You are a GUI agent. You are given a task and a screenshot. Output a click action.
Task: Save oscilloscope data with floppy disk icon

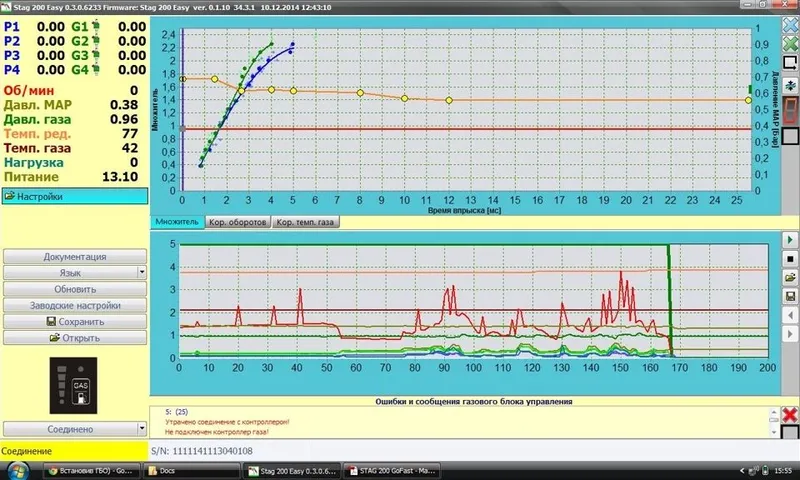(790, 296)
